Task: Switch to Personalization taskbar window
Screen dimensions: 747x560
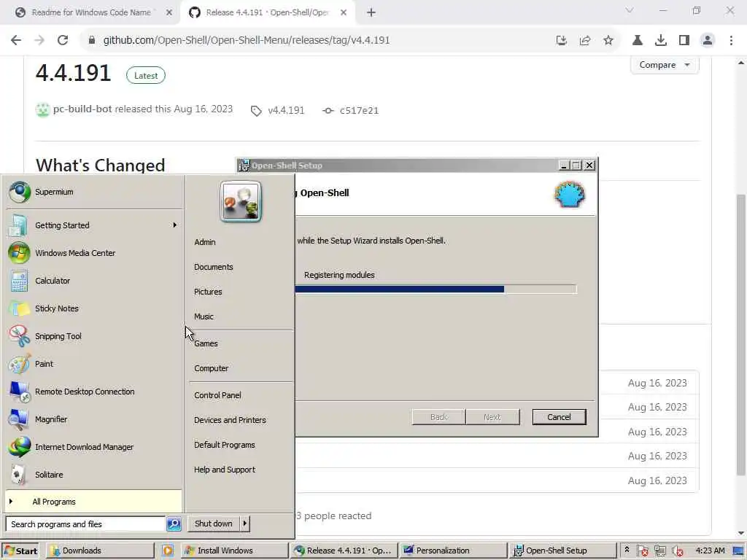Action: (x=454, y=551)
